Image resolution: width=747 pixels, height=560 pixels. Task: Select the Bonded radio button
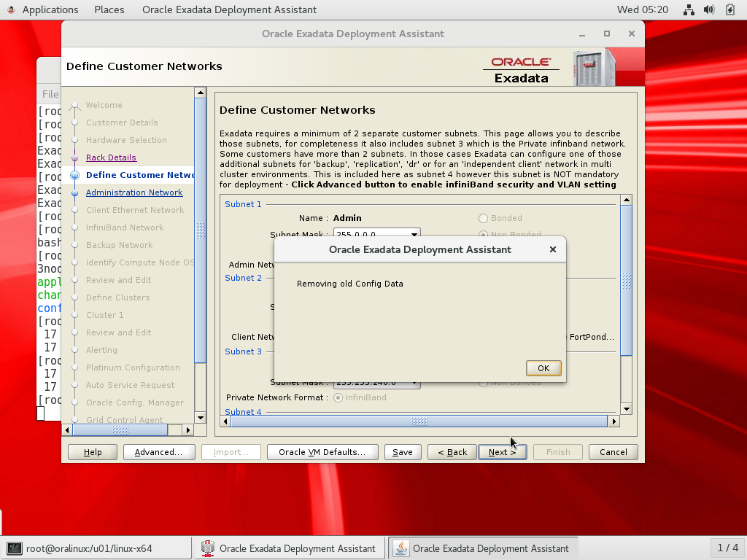tap(483, 218)
